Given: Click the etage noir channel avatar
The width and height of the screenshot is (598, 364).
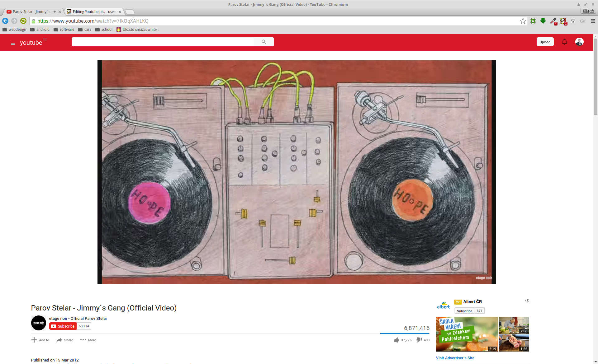Looking at the screenshot, I should click(39, 323).
